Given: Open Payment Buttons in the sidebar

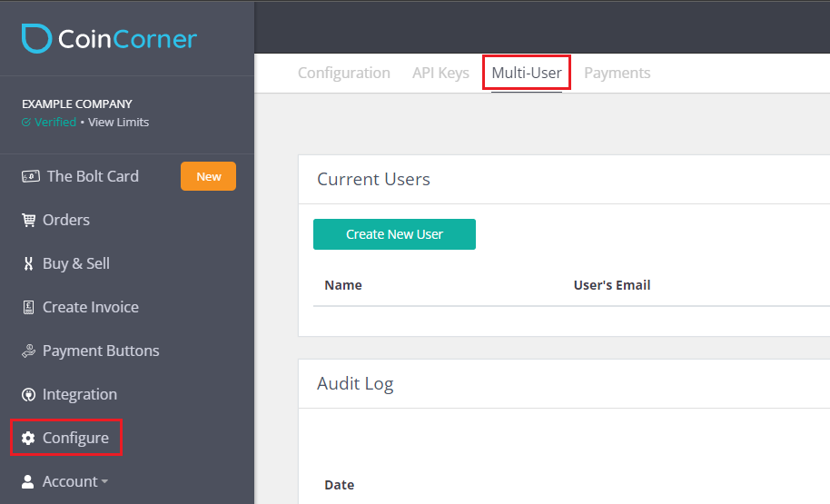Looking at the screenshot, I should pyautogui.click(x=101, y=351).
